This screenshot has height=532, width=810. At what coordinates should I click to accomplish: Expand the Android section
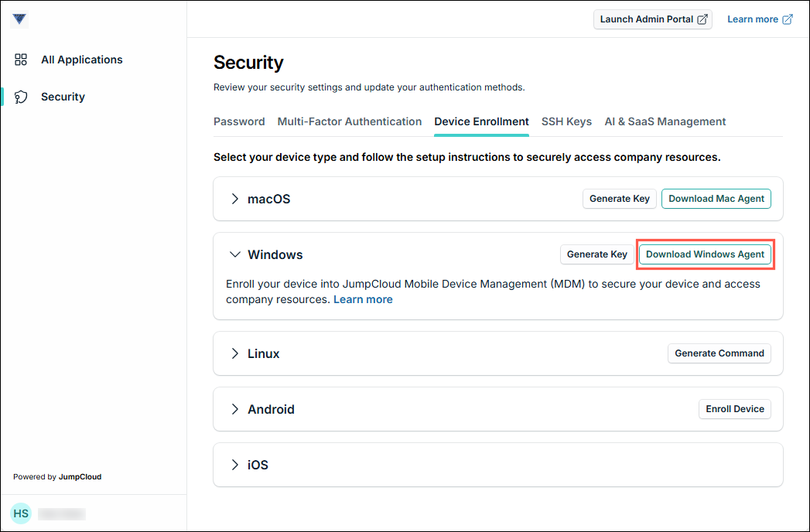click(x=235, y=409)
